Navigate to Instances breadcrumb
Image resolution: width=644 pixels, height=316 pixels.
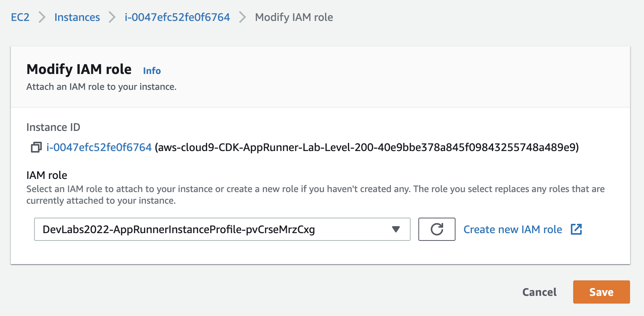77,17
